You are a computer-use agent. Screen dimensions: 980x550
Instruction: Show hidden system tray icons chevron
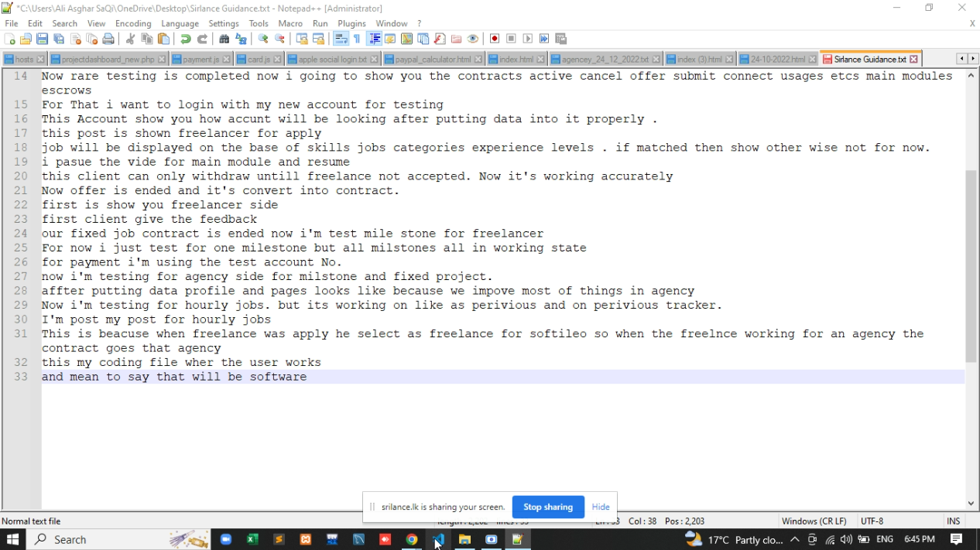pos(794,539)
